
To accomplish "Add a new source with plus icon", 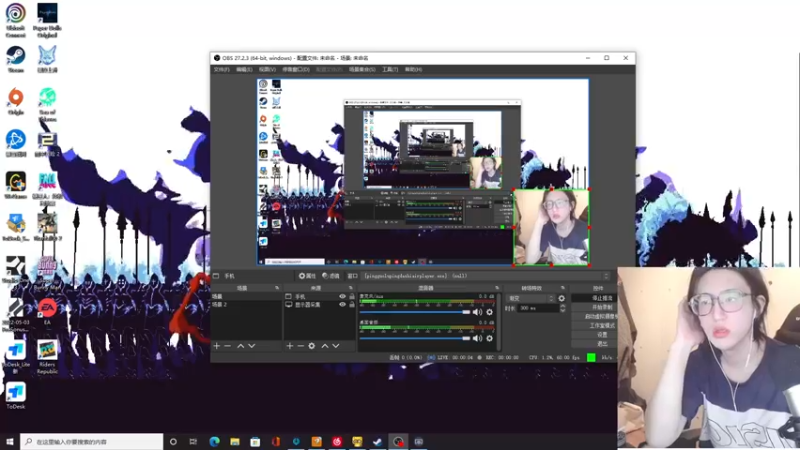I will click(290, 346).
